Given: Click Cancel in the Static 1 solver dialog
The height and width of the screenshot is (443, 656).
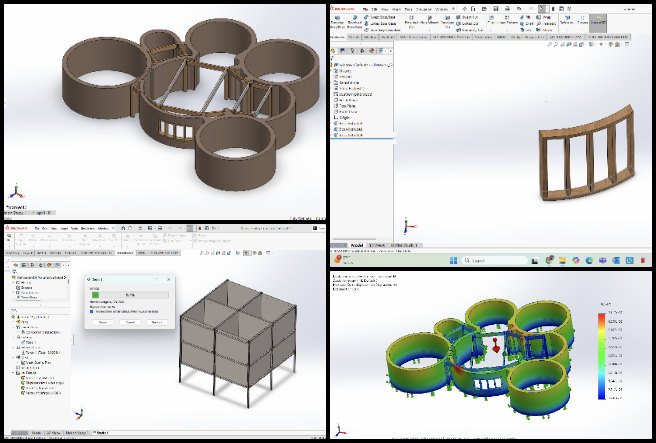Looking at the screenshot, I should pyautogui.click(x=130, y=323).
